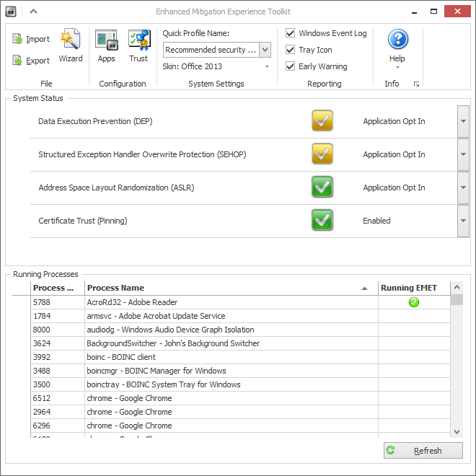Sort by Process Name column header

click(232, 288)
